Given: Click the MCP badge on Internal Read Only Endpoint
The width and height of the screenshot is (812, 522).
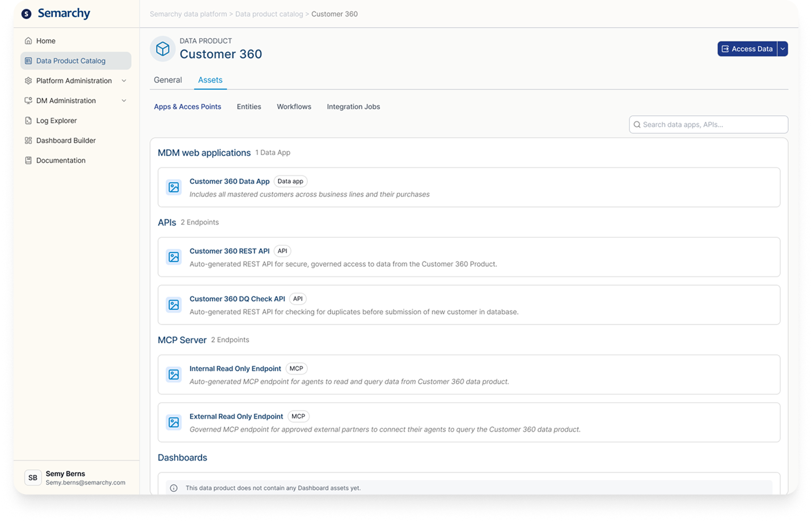Looking at the screenshot, I should 296,369.
